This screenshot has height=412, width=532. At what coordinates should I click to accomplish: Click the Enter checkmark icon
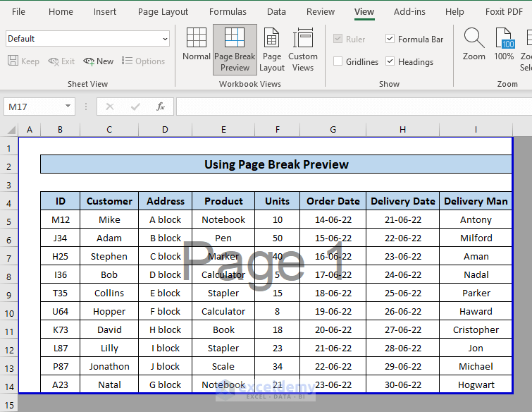[x=135, y=107]
